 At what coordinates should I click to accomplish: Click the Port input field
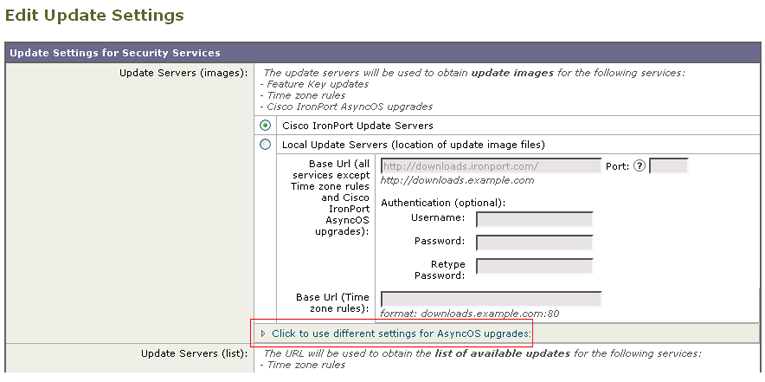(x=668, y=166)
